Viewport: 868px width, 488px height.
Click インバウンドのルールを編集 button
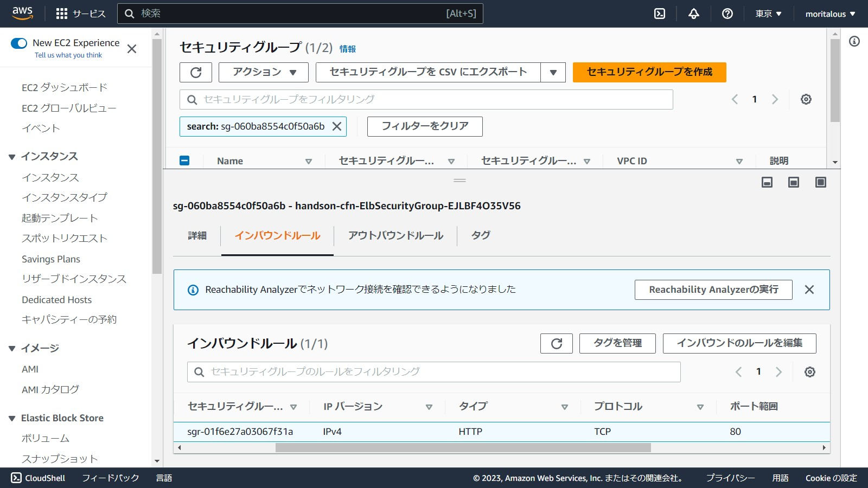pyautogui.click(x=739, y=343)
